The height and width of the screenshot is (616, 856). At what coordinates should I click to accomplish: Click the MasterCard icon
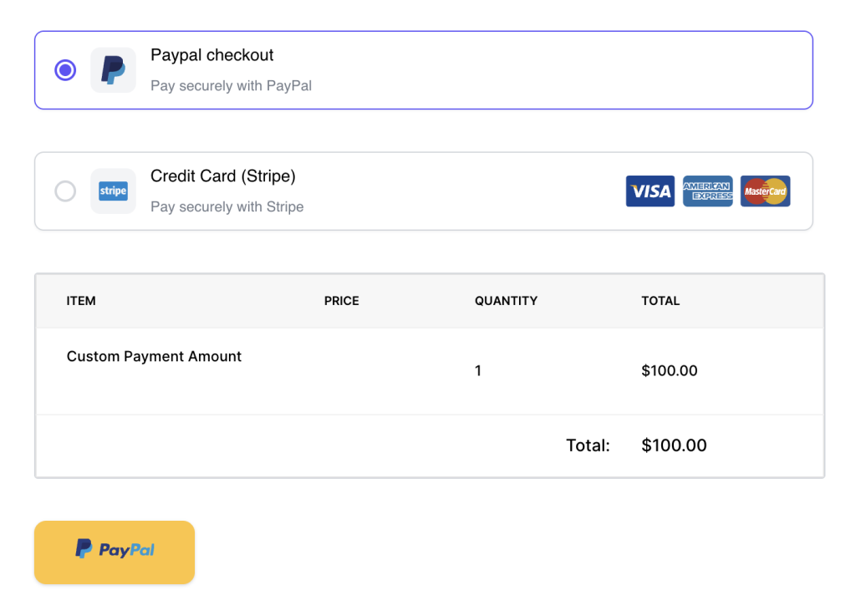click(765, 191)
